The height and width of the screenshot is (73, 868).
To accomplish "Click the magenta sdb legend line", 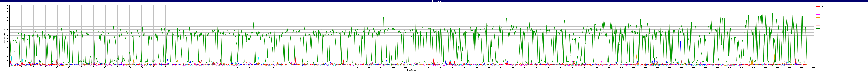I will (x=818, y=14).
